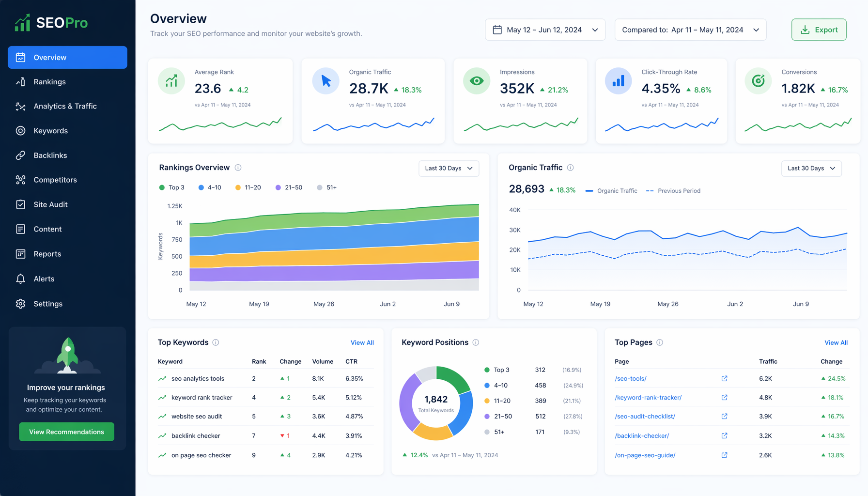Open external link icon for /backlink-checker/
The image size is (868, 496).
(724, 435)
